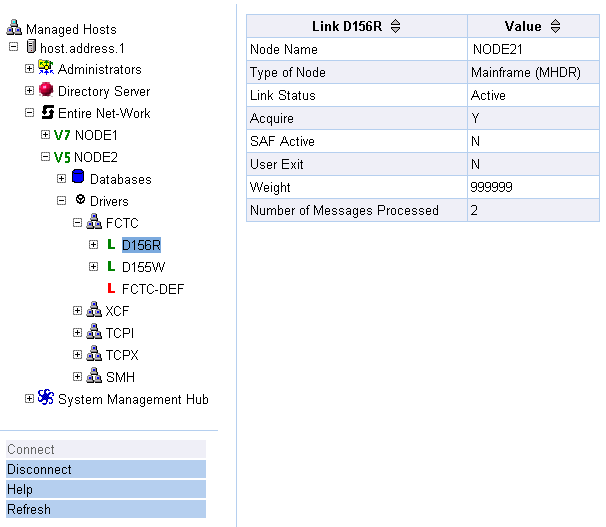606x527 pixels.
Task: Sort by the Link D156R column
Action: (395, 27)
